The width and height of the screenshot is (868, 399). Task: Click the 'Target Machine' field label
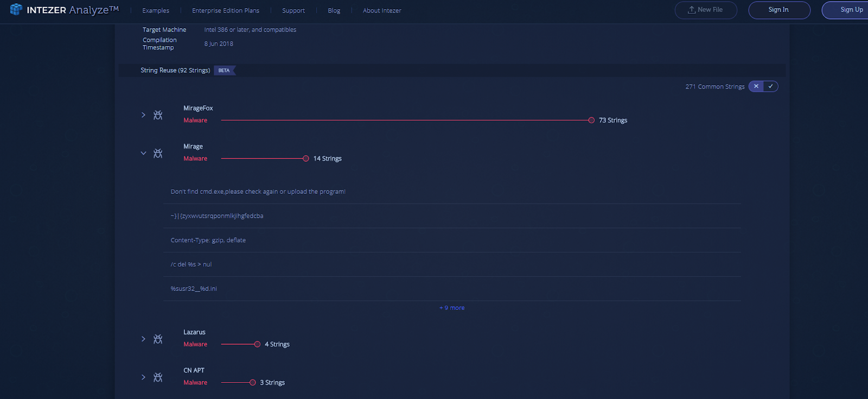tap(164, 30)
